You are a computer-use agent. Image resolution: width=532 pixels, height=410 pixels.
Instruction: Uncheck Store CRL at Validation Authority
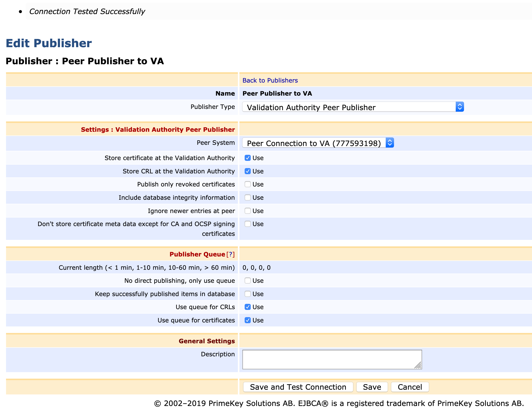pyautogui.click(x=247, y=171)
